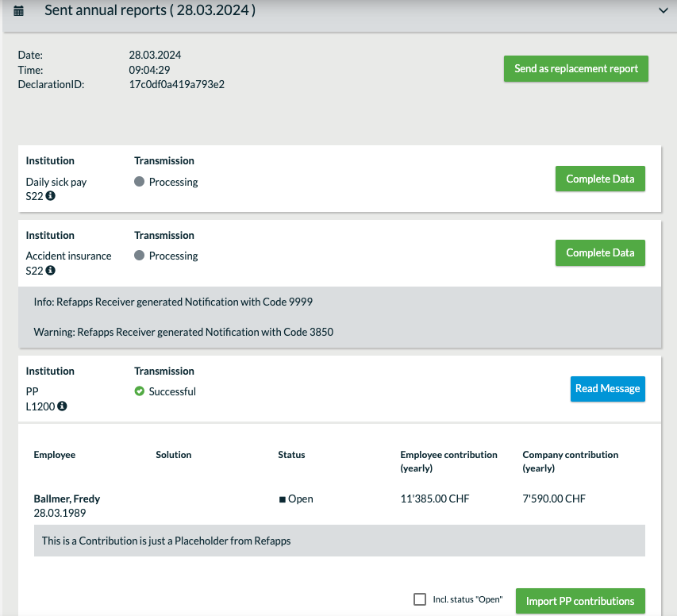Click the Warning notification Code 3850 message
677x616 pixels.
click(183, 332)
